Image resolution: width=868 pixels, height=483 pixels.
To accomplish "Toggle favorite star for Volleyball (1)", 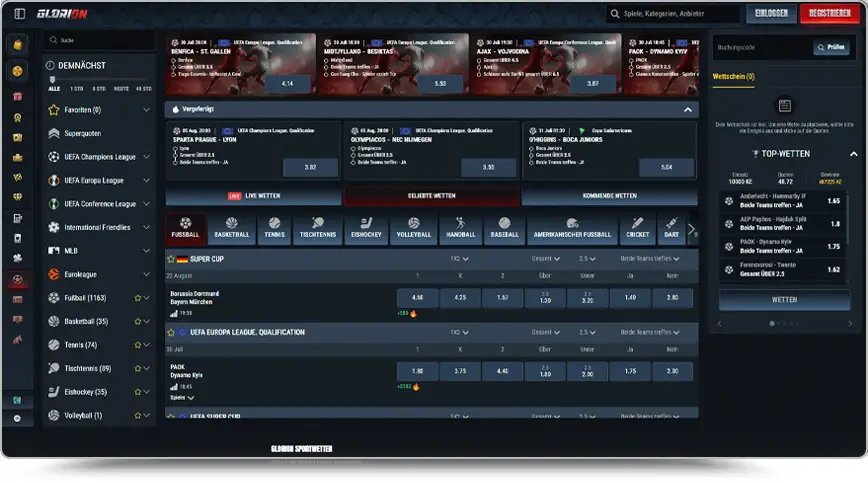I will coord(138,416).
